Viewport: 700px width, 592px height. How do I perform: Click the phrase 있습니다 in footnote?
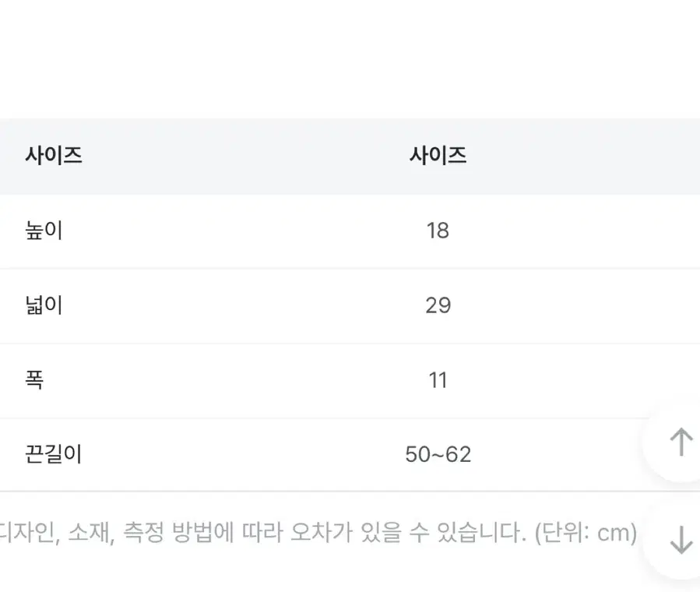coord(481,533)
